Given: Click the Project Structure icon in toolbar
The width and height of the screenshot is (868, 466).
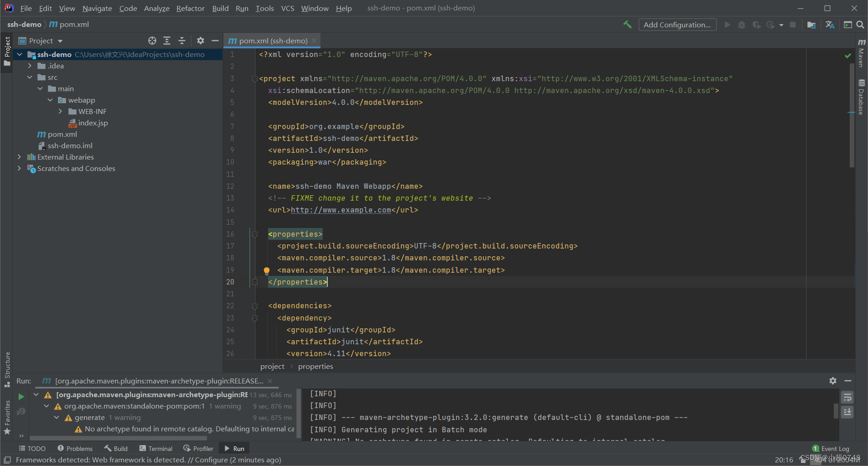Looking at the screenshot, I should pos(811,25).
